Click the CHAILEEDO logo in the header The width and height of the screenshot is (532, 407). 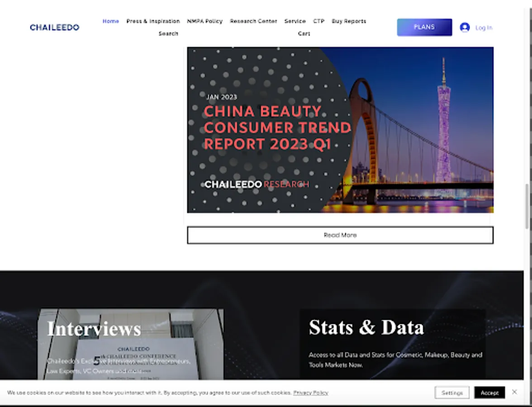click(x=55, y=28)
